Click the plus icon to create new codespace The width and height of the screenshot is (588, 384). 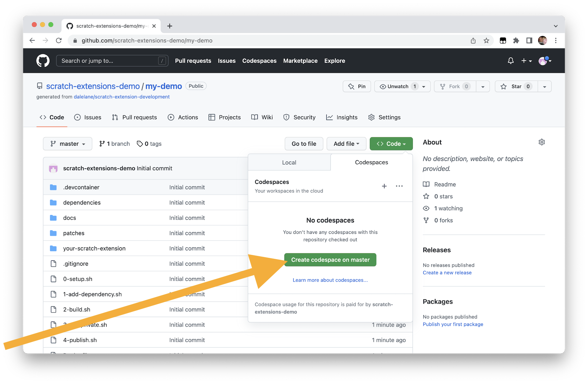coord(384,186)
